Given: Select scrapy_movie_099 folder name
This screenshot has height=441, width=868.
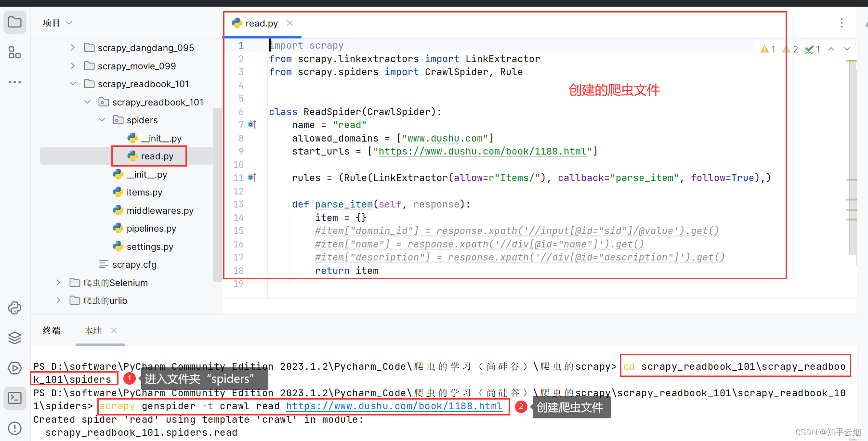Looking at the screenshot, I should tap(137, 66).
